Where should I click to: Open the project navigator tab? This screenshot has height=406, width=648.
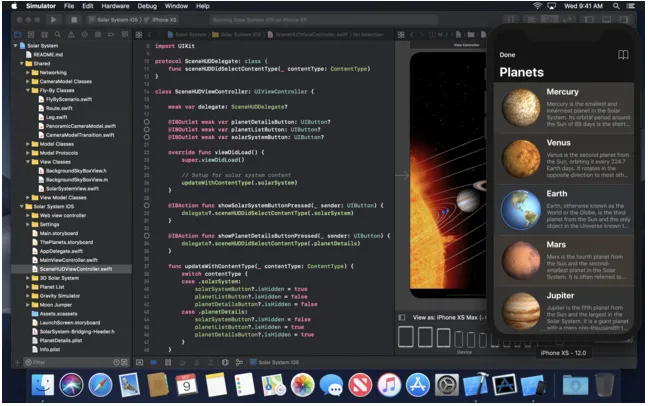coord(17,35)
